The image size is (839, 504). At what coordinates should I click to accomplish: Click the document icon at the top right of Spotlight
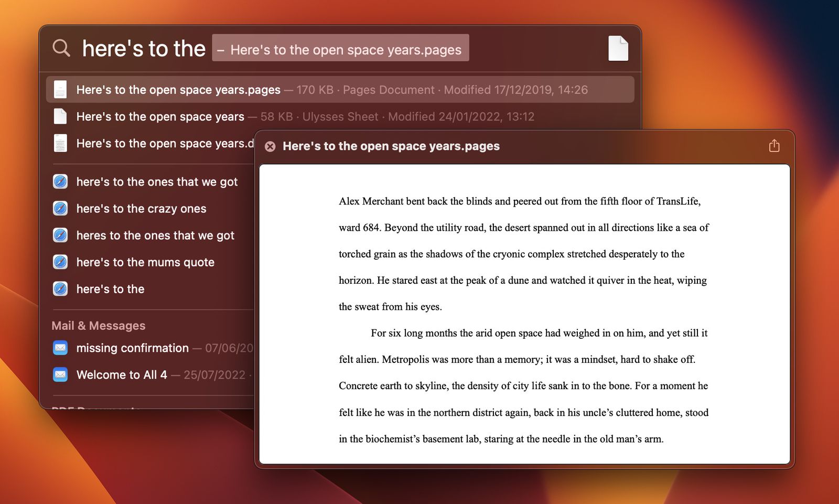point(618,48)
